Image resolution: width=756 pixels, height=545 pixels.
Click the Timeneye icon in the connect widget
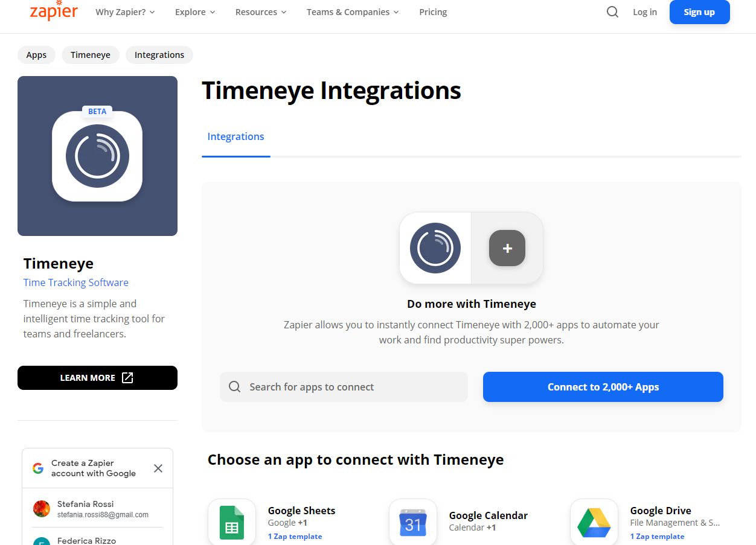point(435,248)
